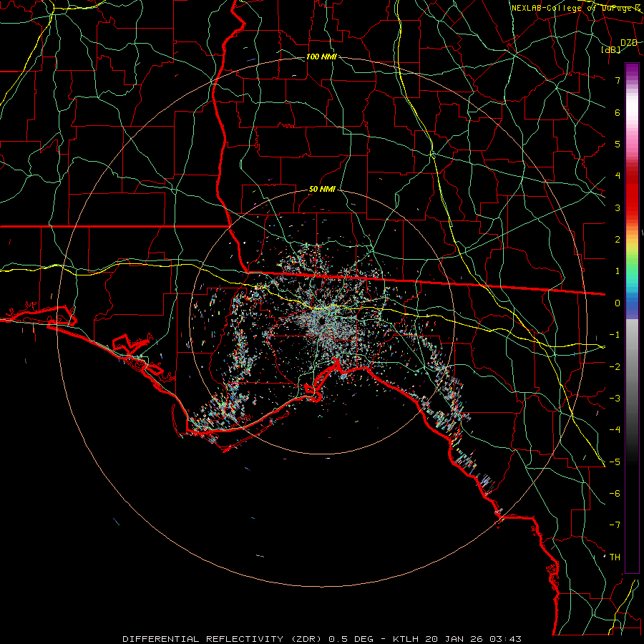644x644 pixels.
Task: Click the 0.5 DEG elevation angle text
Action: 351,639
